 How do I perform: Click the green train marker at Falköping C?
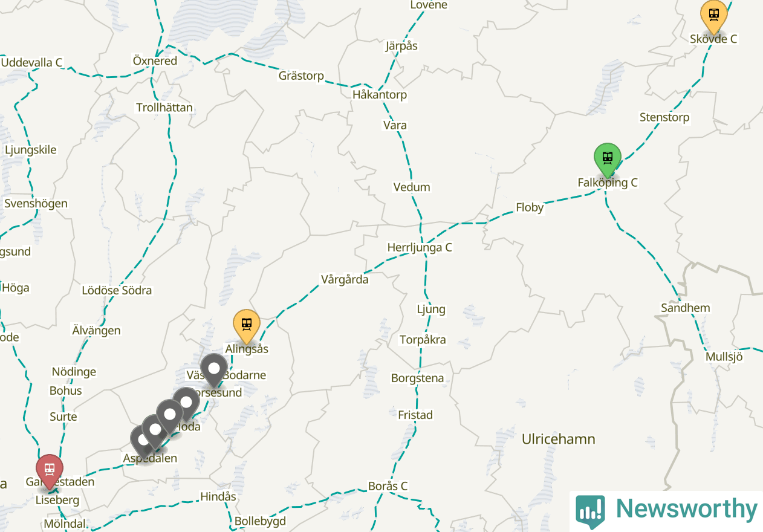click(608, 160)
